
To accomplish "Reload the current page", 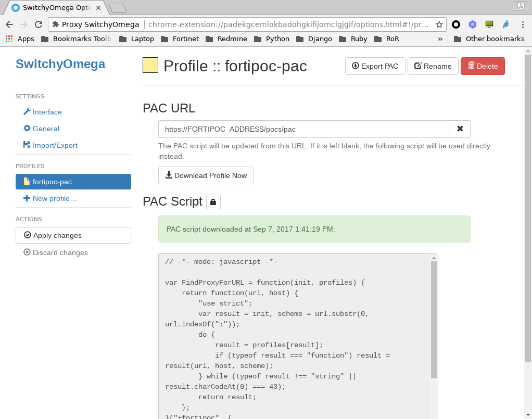I will coord(39,24).
